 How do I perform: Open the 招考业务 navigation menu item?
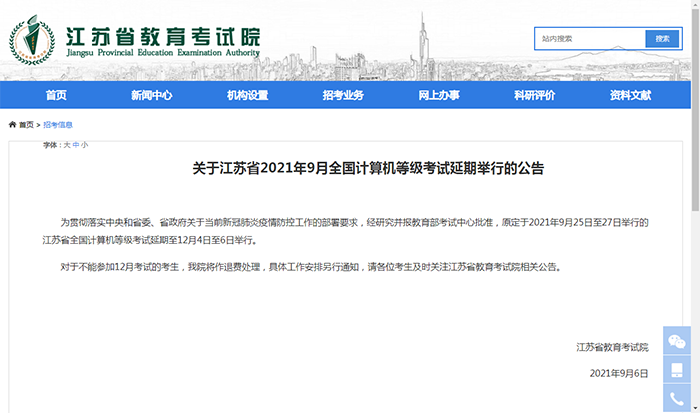[x=343, y=95]
